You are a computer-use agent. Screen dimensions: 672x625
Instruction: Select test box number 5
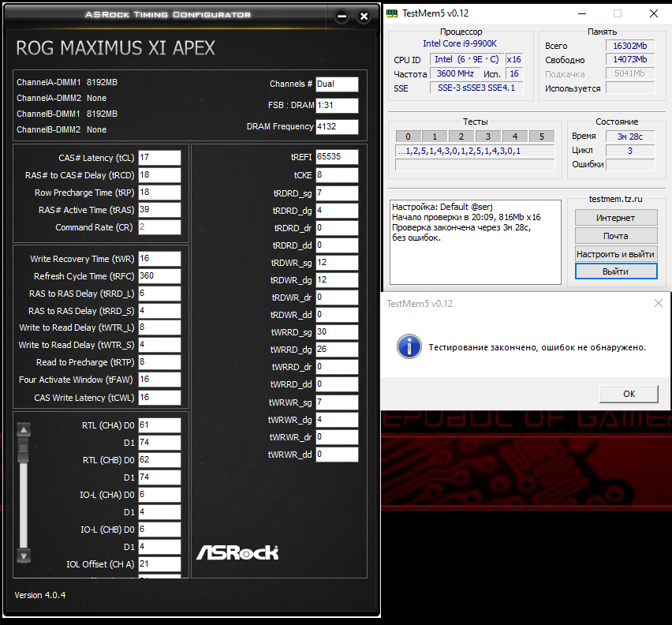(542, 137)
